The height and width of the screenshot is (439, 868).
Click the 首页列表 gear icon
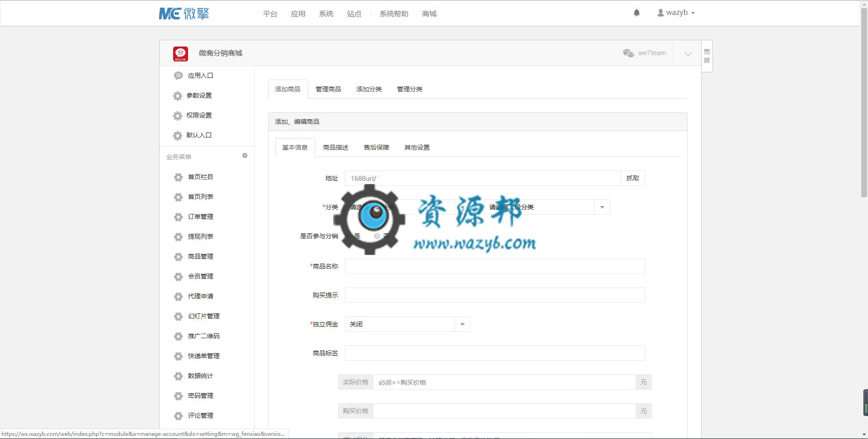pyautogui.click(x=179, y=197)
